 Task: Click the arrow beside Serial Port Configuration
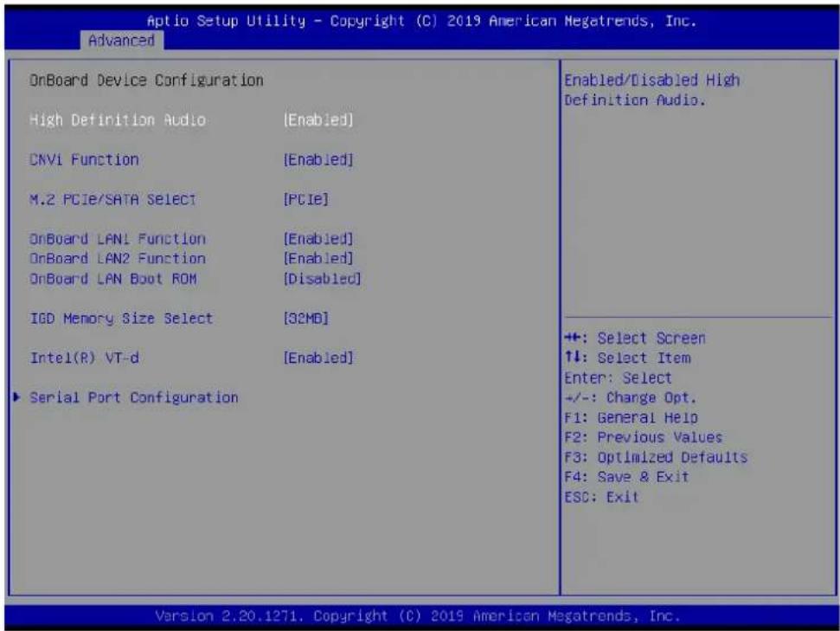tap(17, 397)
